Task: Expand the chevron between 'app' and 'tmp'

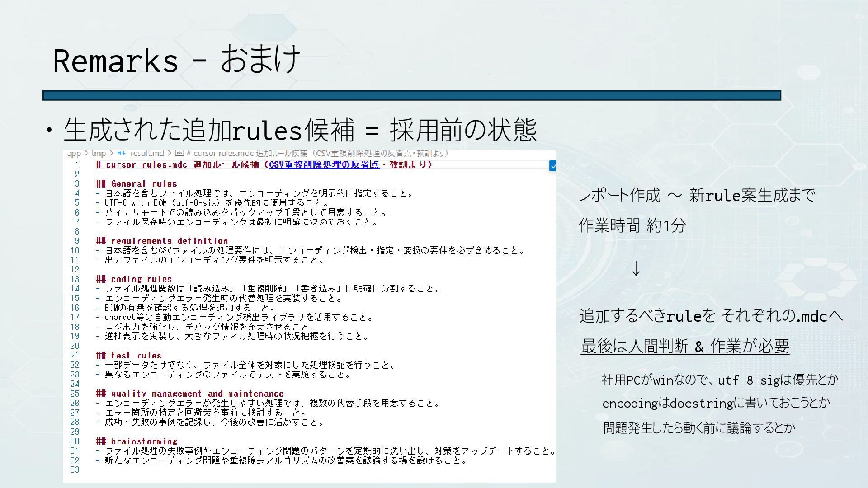Action: pyautogui.click(x=86, y=154)
